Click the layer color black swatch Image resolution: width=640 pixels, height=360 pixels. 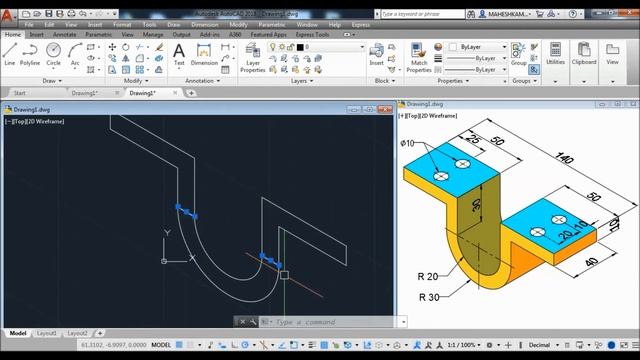tap(300, 47)
